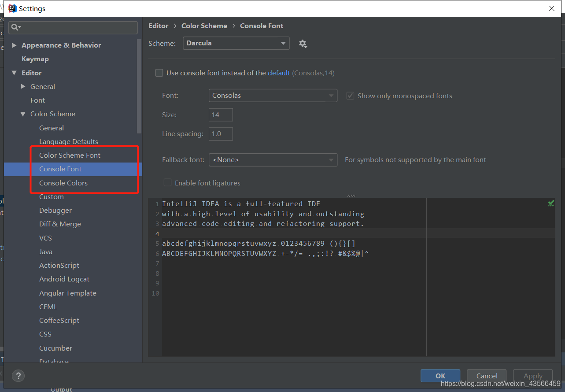Collapse the Editor tree section
The image size is (565, 392).
(14, 73)
